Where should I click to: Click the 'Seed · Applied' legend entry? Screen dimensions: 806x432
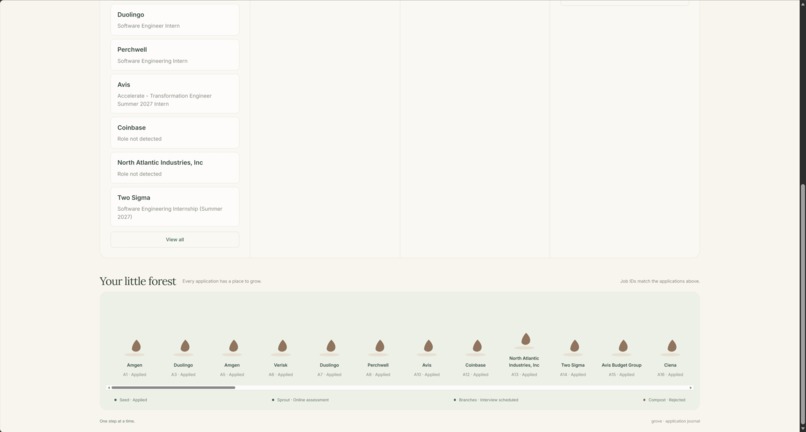point(131,400)
